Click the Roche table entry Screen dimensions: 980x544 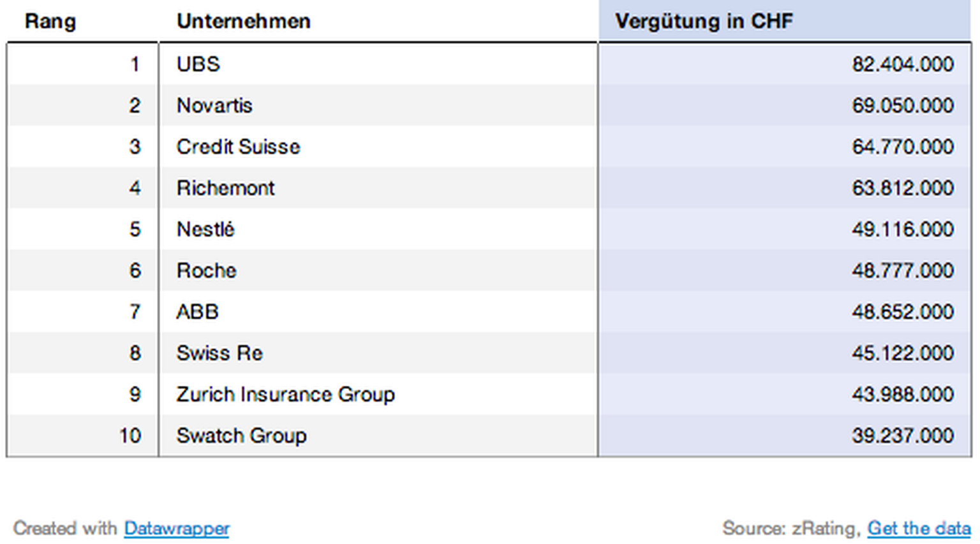click(x=206, y=270)
